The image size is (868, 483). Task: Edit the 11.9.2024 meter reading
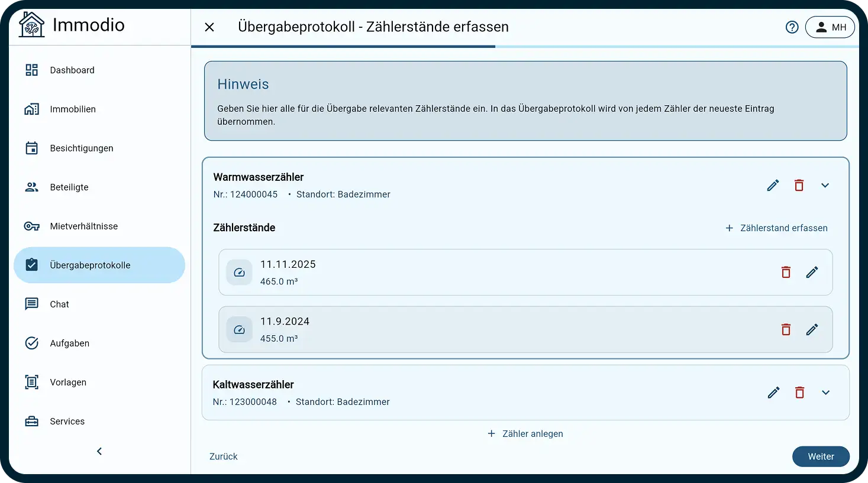tap(812, 329)
